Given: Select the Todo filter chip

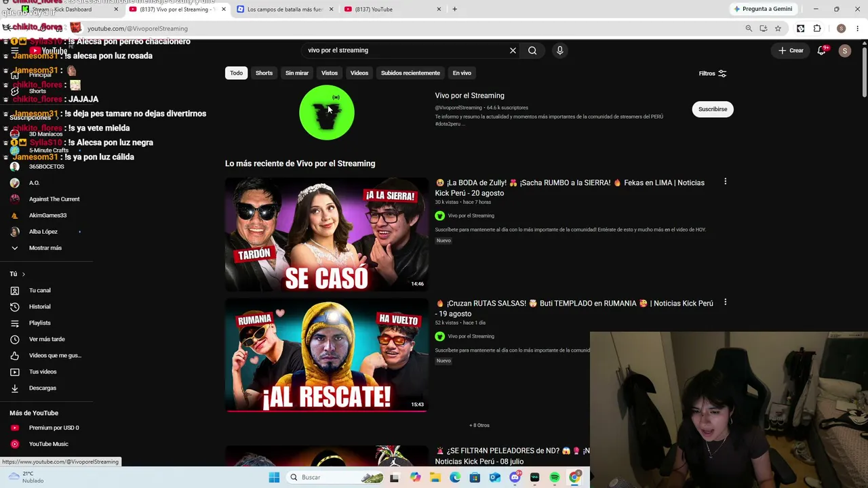Looking at the screenshot, I should (x=236, y=73).
